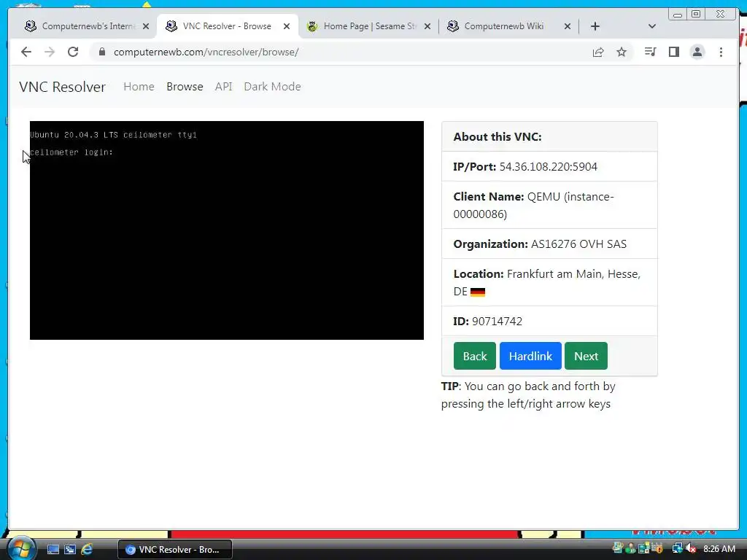Close the Computernewb Wiki tab
Image resolution: width=747 pixels, height=560 pixels.
pos(568,26)
